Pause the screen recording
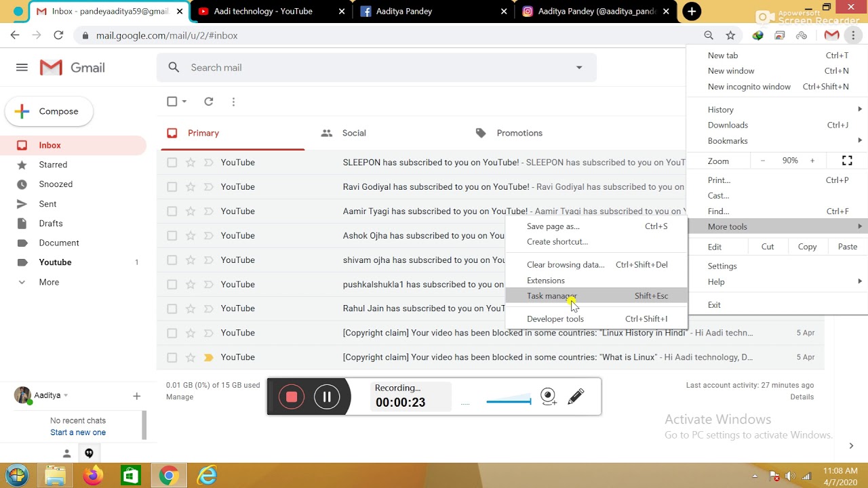Screen dimensions: 868x488 click(327, 397)
